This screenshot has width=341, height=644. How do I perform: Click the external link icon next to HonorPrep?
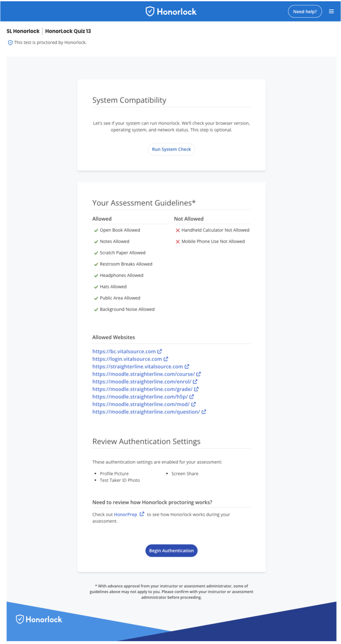[142, 514]
